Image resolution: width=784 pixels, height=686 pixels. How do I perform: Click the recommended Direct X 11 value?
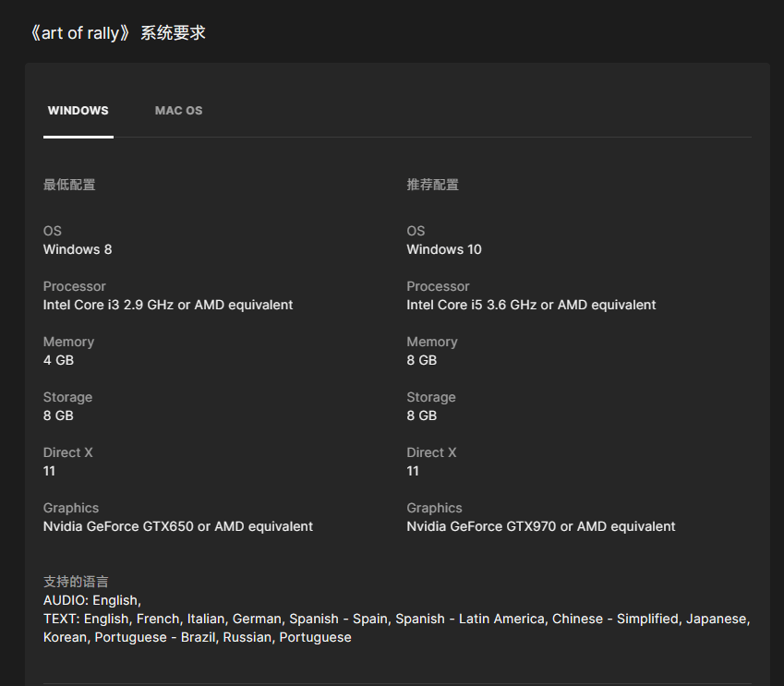(413, 471)
